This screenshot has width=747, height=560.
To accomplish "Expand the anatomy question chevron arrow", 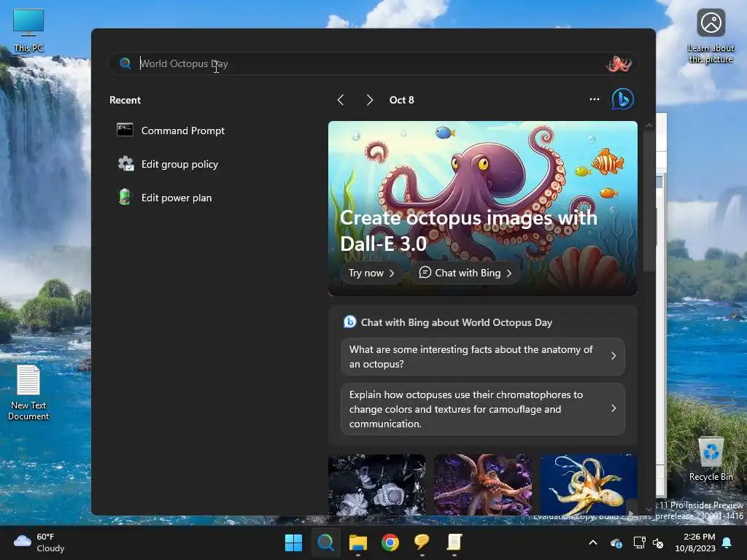I will (614, 356).
